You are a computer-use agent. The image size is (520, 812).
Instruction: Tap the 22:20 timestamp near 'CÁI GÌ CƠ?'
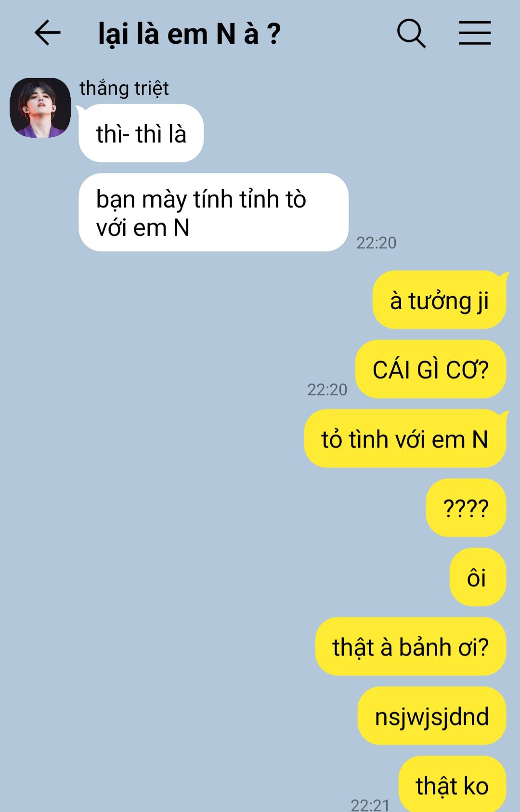pos(327,390)
